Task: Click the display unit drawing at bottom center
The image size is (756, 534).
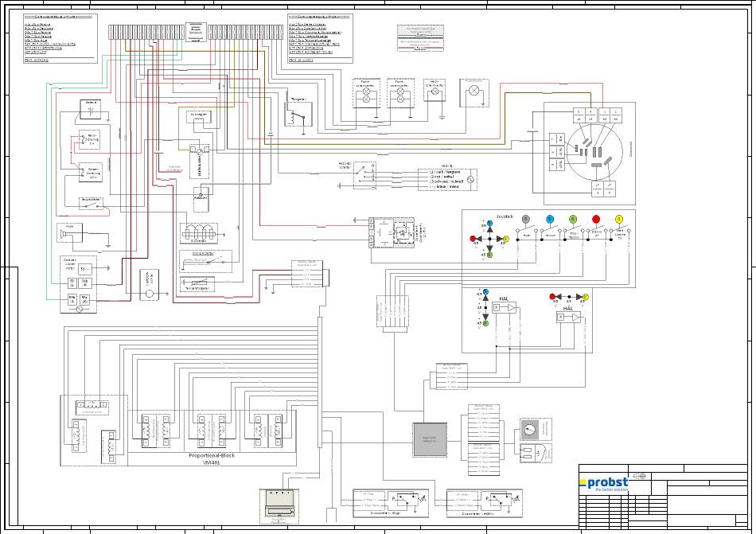Action: 279,504
